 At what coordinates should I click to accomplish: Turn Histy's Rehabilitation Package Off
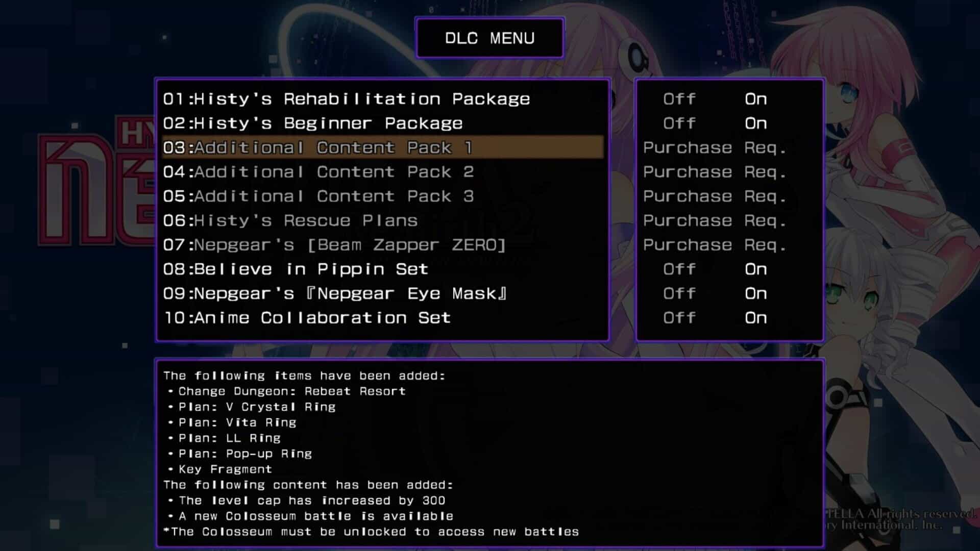point(679,99)
